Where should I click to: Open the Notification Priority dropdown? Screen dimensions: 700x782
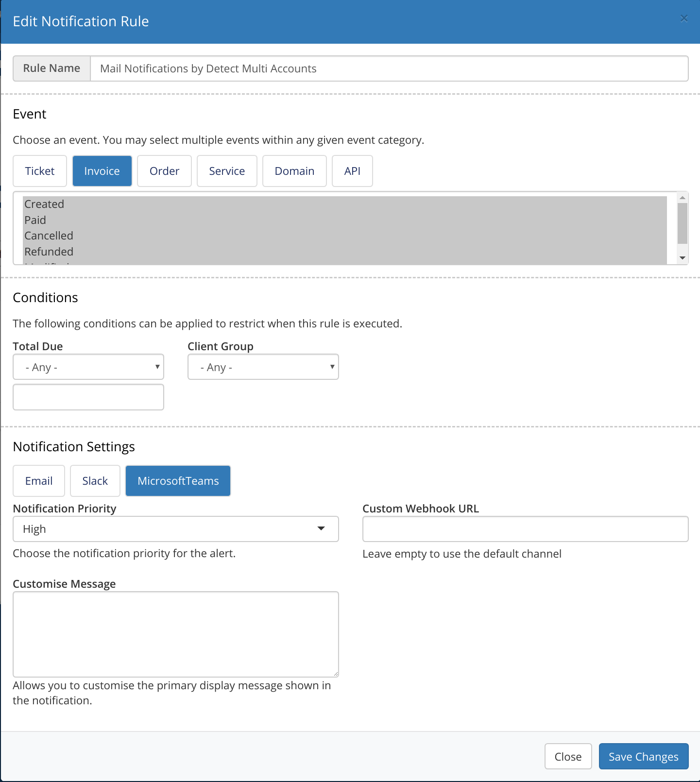click(176, 529)
